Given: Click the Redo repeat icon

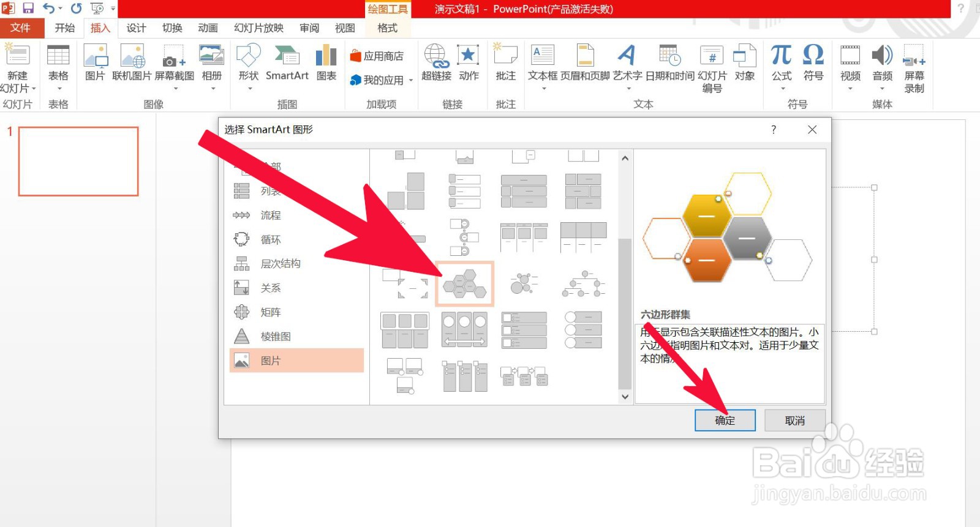Looking at the screenshot, I should (76, 9).
